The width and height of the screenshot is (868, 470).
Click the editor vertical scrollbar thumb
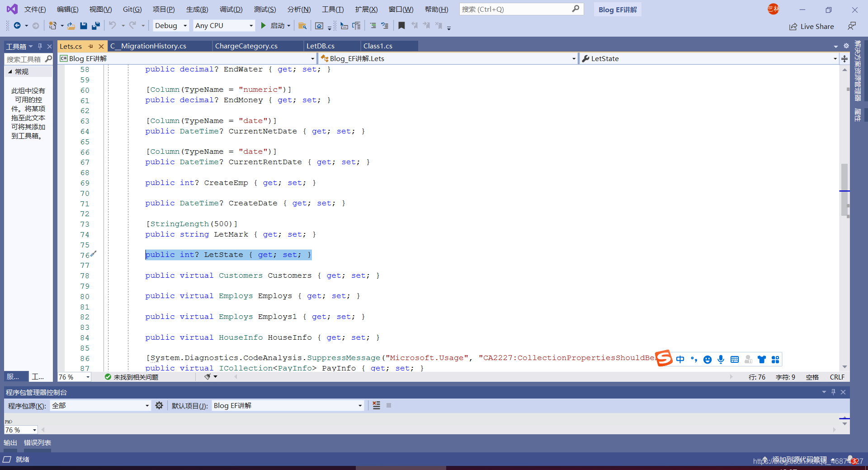(x=844, y=190)
